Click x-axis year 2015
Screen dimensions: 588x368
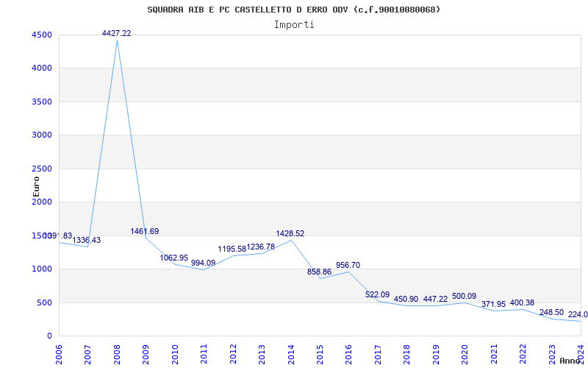[x=320, y=355]
